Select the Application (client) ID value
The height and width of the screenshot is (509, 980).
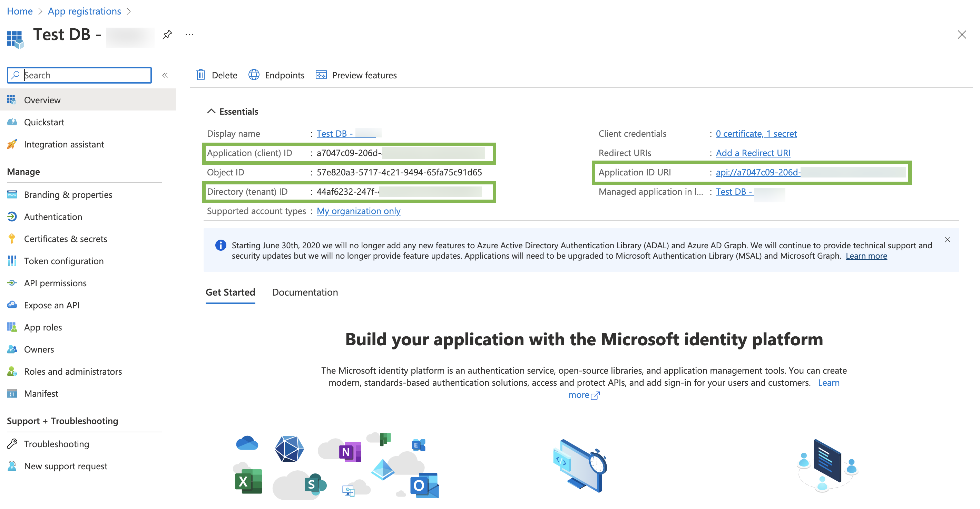[400, 153]
